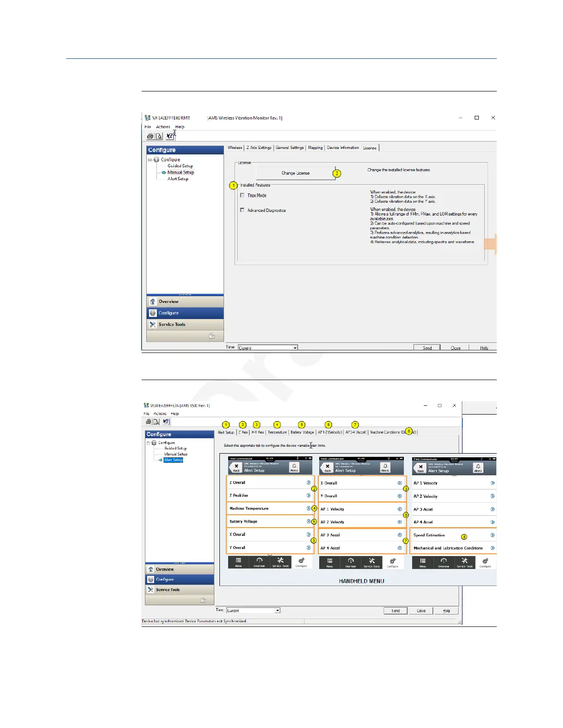Click the Change License button
This screenshot has height=728, width=563.
[x=296, y=173]
